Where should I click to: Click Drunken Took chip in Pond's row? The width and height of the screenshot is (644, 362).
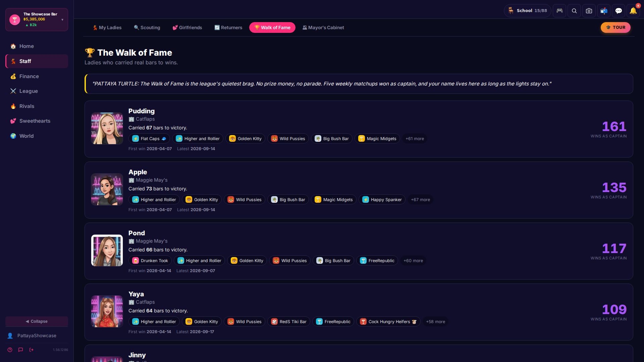pos(150,261)
